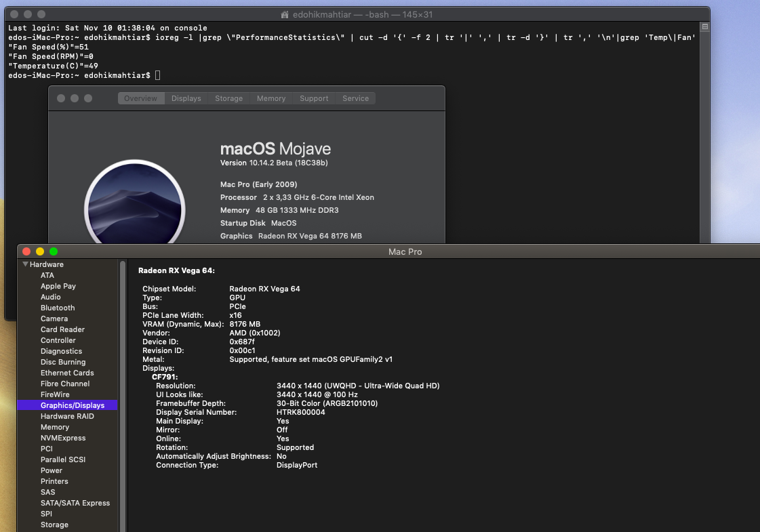The width and height of the screenshot is (760, 532).
Task: Click the Display Serial Number HTRK800004
Action: (300, 412)
